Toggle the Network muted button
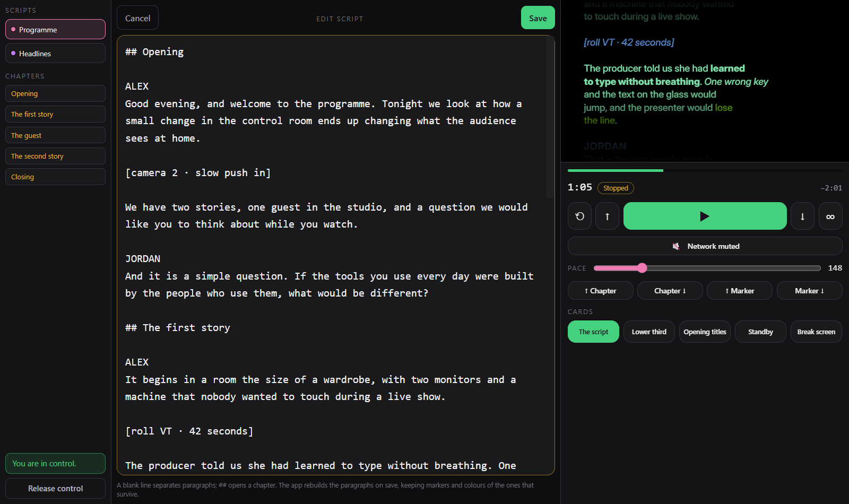The image size is (849, 504). 705,246
